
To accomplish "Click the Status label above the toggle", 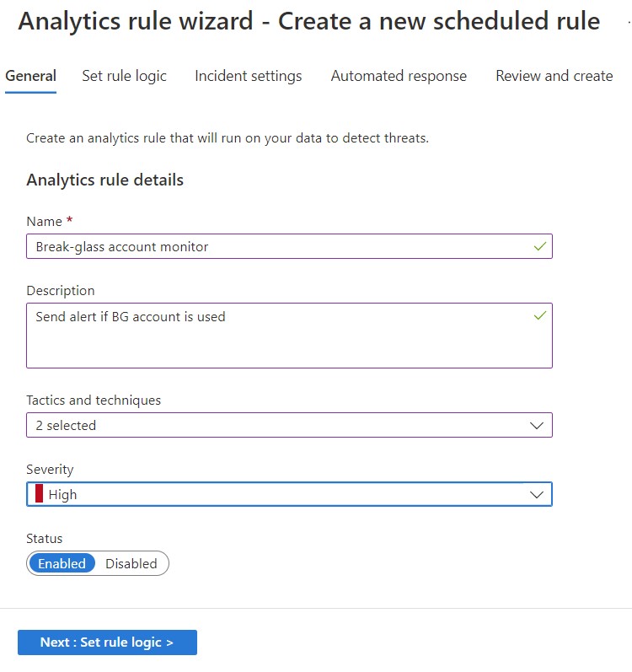I will click(x=45, y=538).
